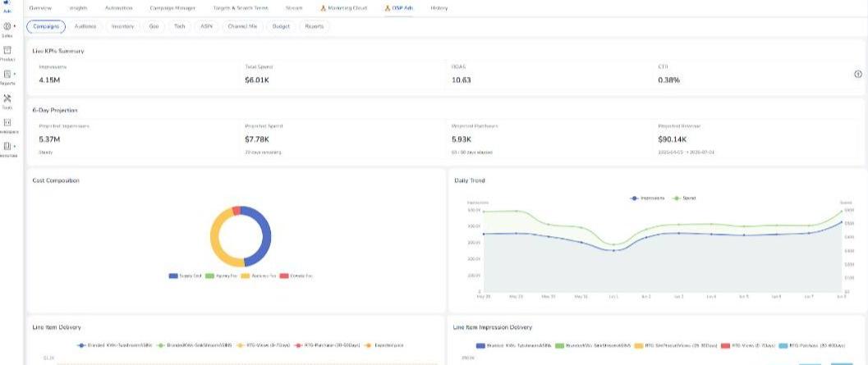Toggle first Branded KWs line legend item
The width and height of the screenshot is (868, 365).
pos(117,345)
